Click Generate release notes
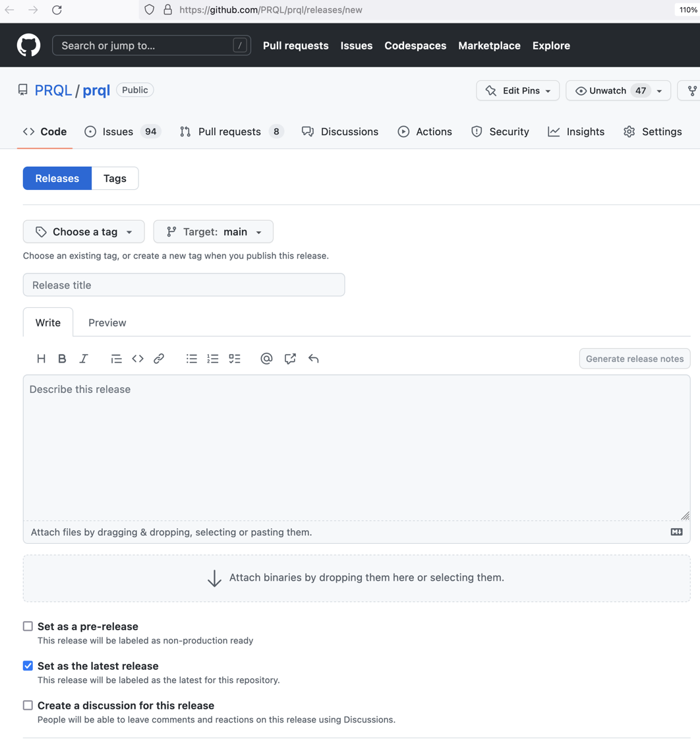 pyautogui.click(x=635, y=359)
